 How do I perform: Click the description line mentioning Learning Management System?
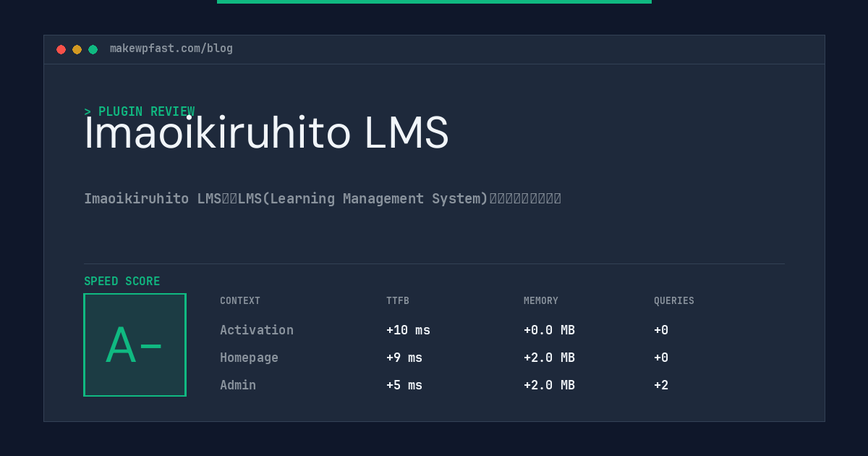[323, 198]
